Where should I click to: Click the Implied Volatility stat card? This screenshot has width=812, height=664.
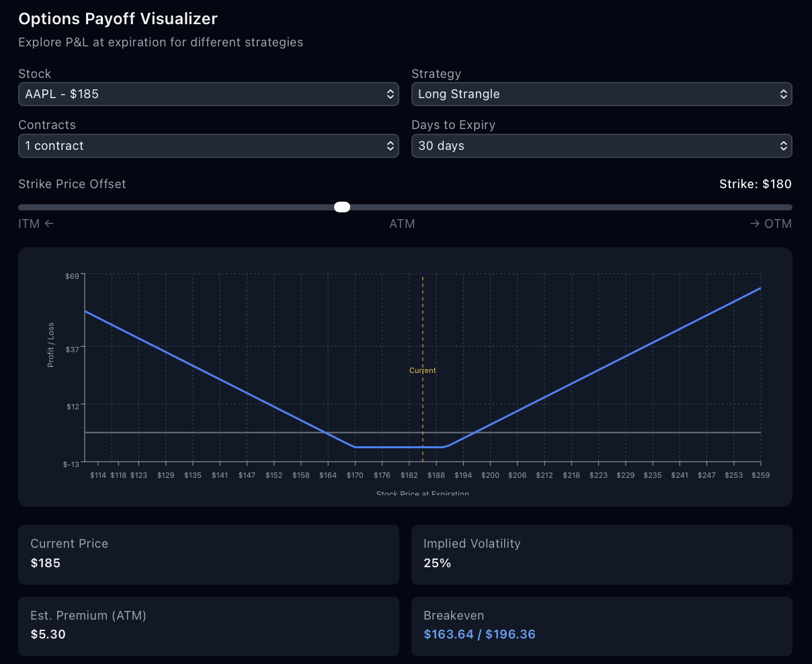(x=602, y=554)
